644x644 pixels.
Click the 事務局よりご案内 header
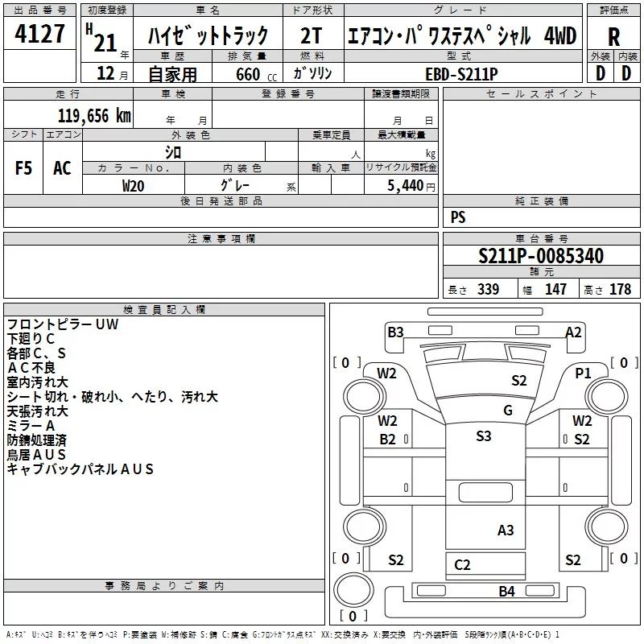164,586
